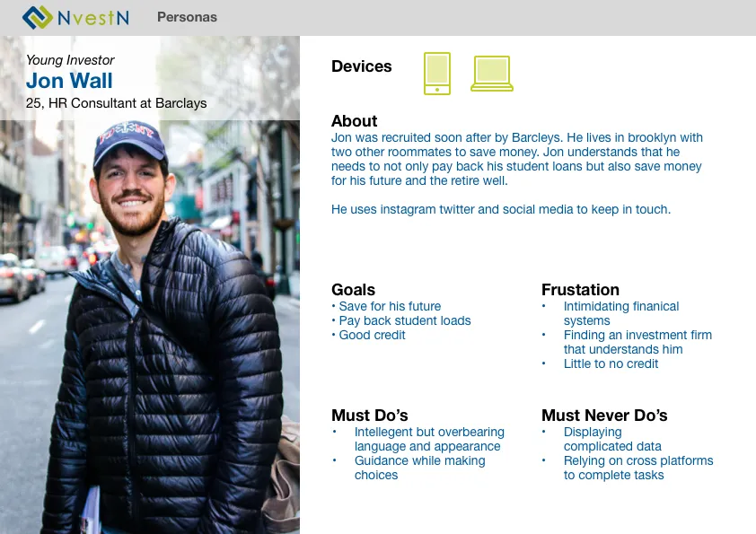Click the About heading
This screenshot has height=534, width=756.
click(355, 121)
